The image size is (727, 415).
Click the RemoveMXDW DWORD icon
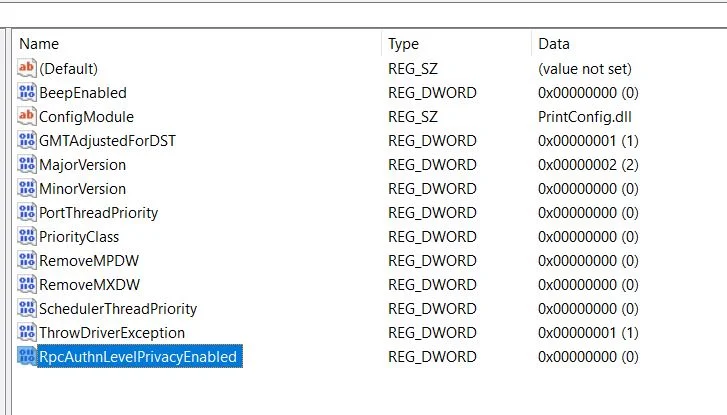[x=27, y=284]
